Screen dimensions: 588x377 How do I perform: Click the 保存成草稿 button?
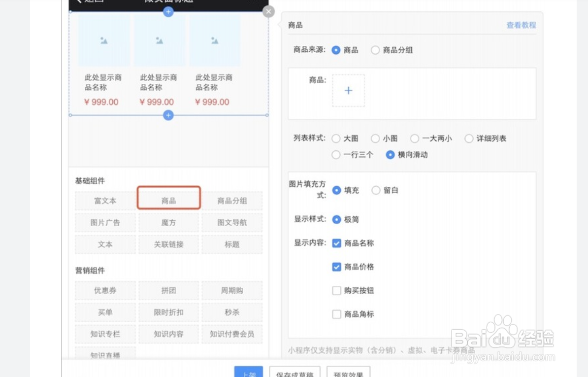pyautogui.click(x=294, y=374)
